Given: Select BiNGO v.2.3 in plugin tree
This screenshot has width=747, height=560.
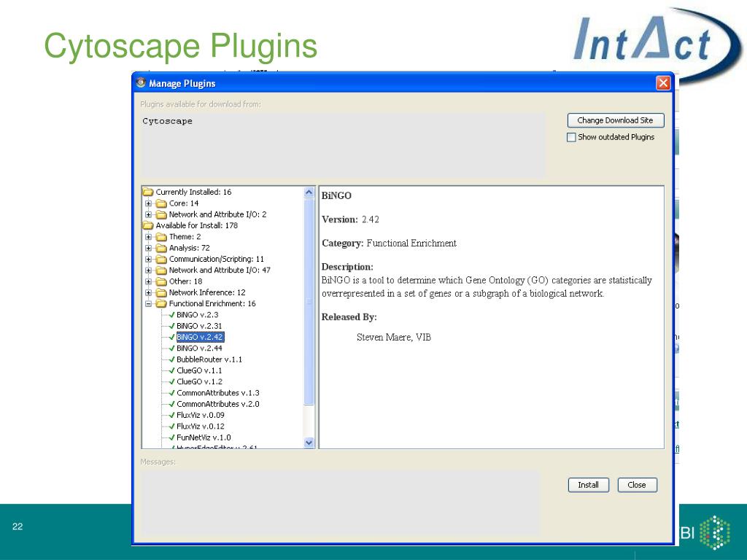Looking at the screenshot, I should click(197, 315).
